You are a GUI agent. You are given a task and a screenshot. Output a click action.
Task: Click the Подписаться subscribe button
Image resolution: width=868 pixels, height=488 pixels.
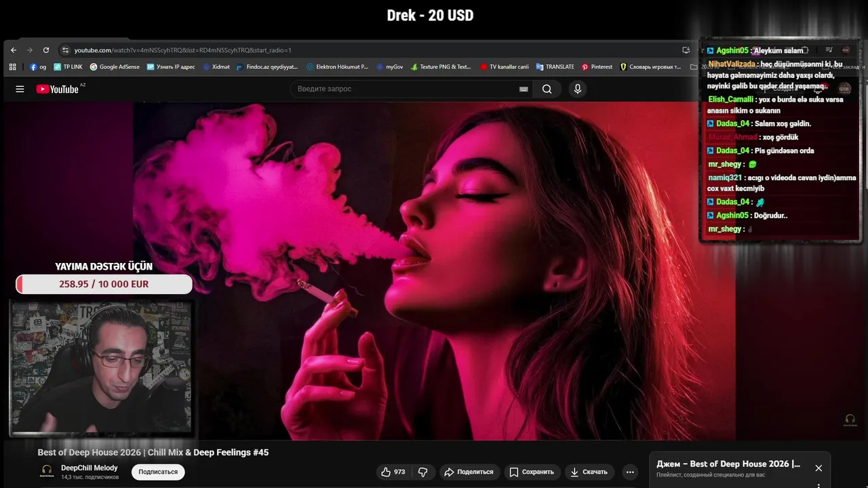(158, 472)
